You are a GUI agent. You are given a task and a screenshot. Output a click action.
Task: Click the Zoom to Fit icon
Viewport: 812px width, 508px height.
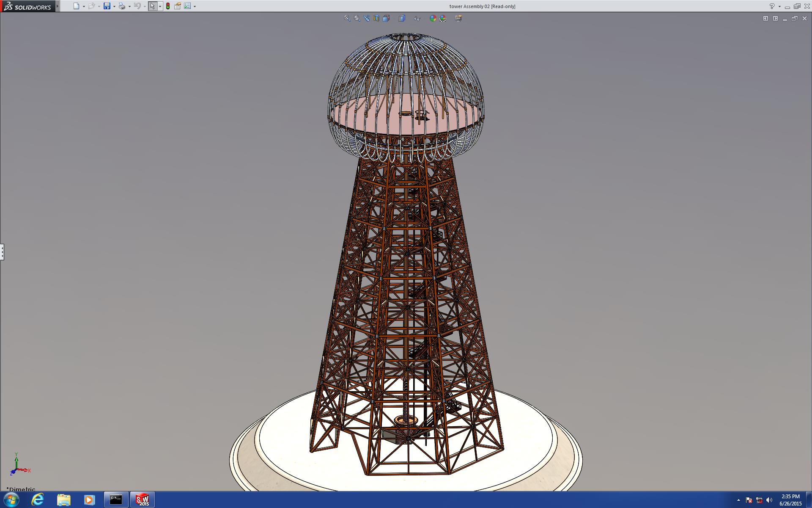(x=347, y=18)
